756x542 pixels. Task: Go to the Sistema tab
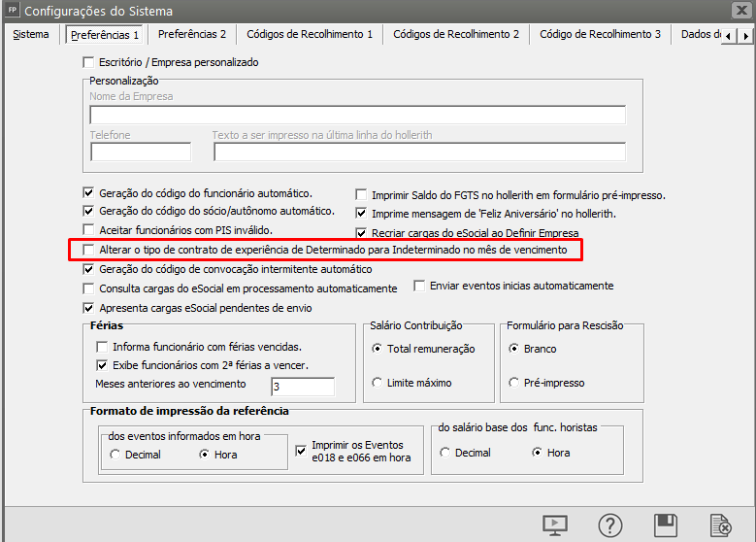coord(31,34)
